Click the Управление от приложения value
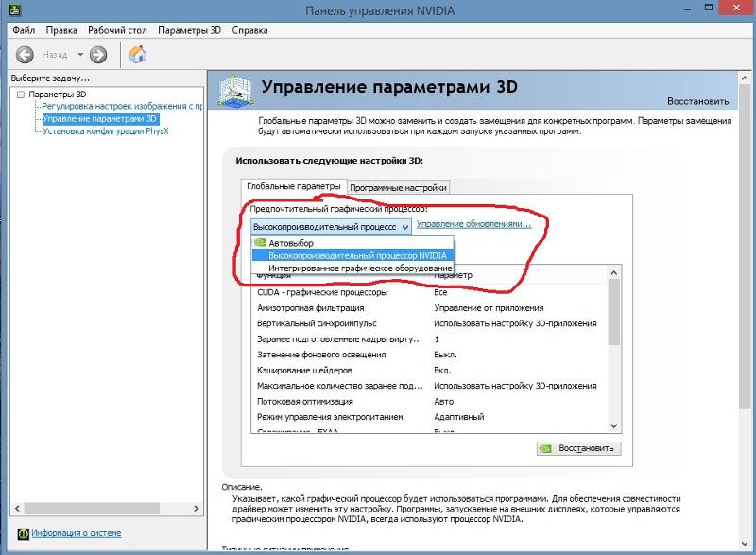This screenshot has width=756, height=555. click(x=489, y=308)
